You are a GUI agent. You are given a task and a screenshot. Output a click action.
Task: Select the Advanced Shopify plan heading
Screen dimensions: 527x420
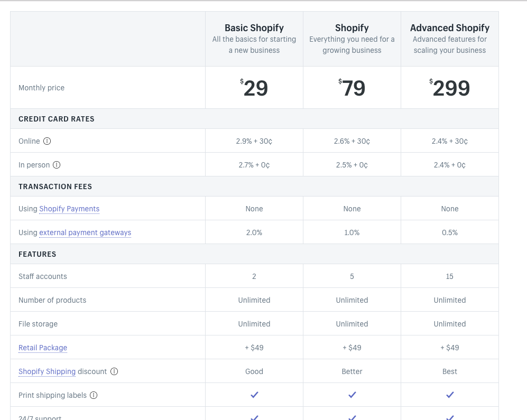[450, 28]
